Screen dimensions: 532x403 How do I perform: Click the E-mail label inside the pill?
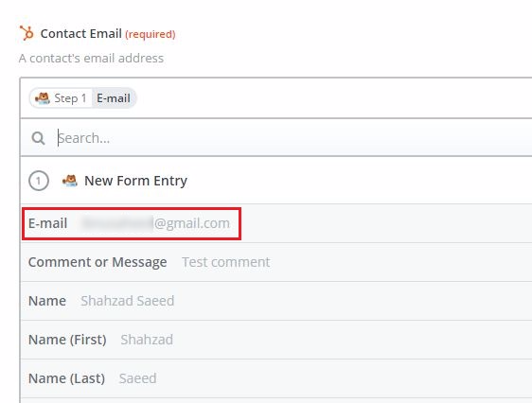[114, 98]
